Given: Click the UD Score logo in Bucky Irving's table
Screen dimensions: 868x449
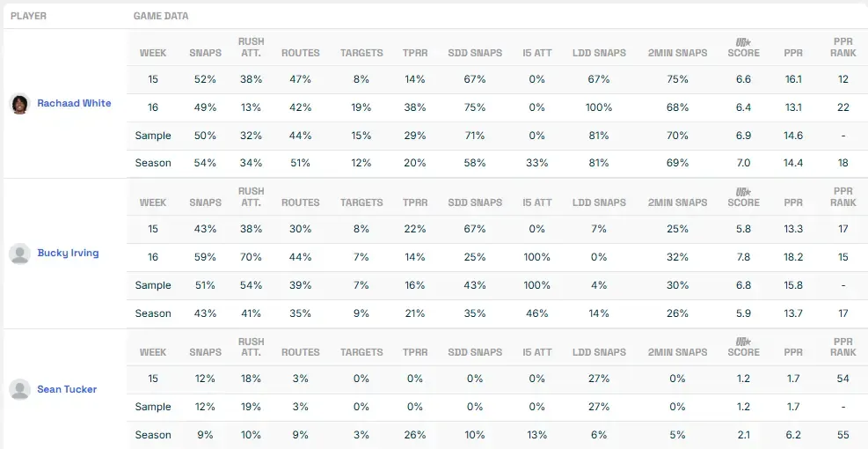Looking at the screenshot, I should tap(743, 192).
